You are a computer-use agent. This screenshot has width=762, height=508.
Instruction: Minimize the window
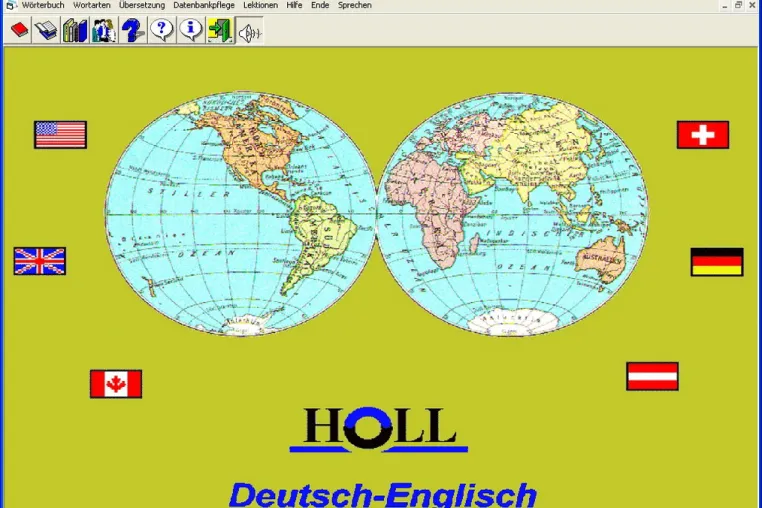[725, 5]
